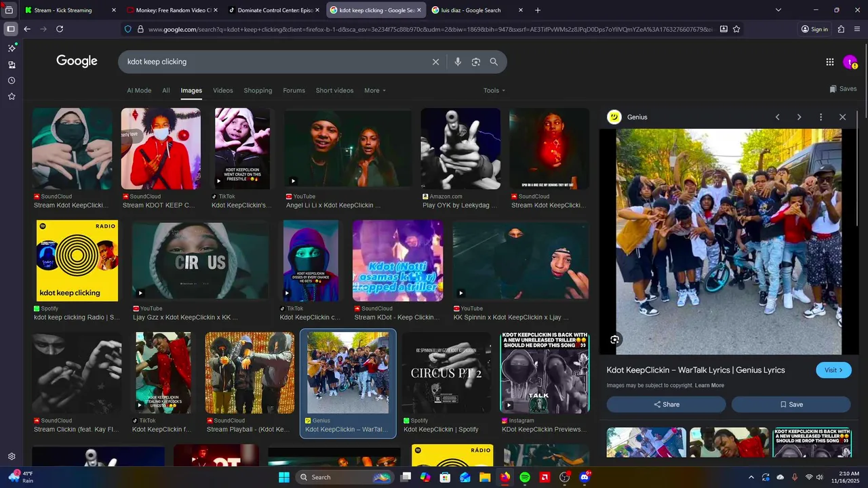Open Angel Li Li YouTube thumbnail
This screenshot has width=868, height=488.
pyautogui.click(x=347, y=148)
